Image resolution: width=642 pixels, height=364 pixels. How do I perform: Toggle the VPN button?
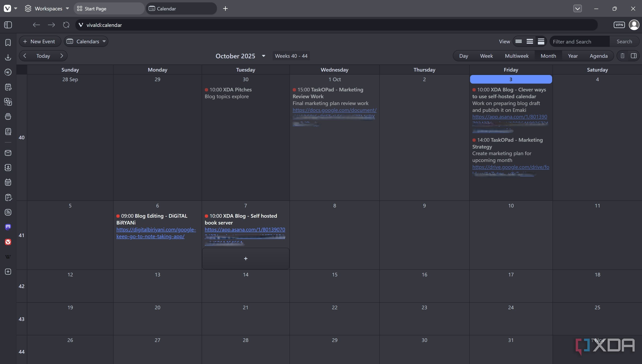coord(619,25)
